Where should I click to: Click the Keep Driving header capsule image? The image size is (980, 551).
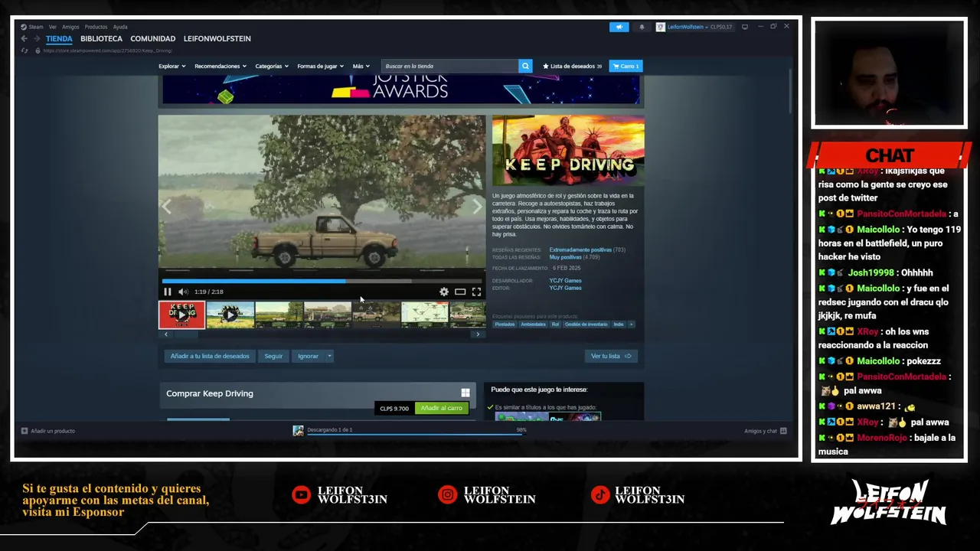point(568,151)
